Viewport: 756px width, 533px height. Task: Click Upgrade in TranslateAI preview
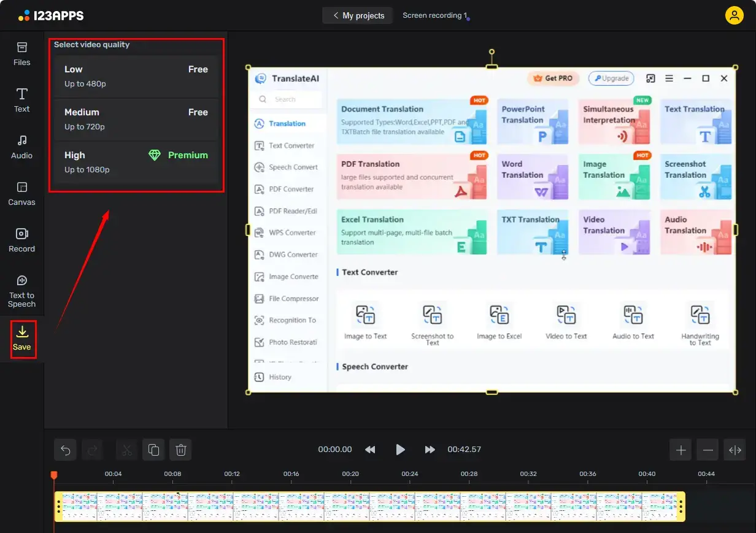(611, 79)
